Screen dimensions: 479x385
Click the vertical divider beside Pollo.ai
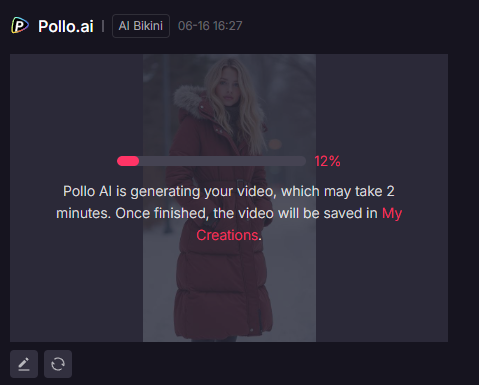pos(103,26)
